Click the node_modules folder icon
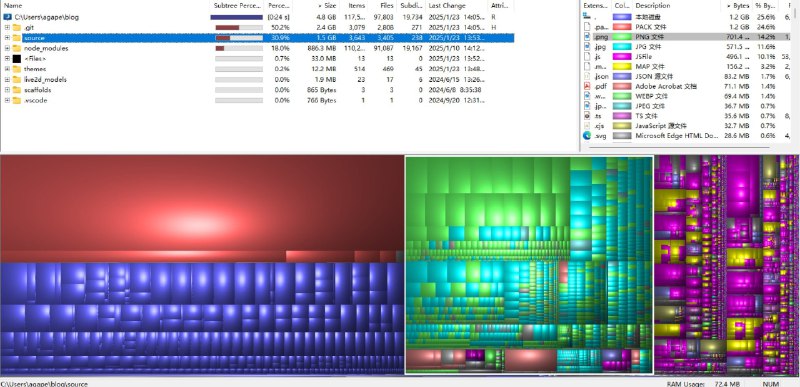The image size is (800, 387). (17, 48)
